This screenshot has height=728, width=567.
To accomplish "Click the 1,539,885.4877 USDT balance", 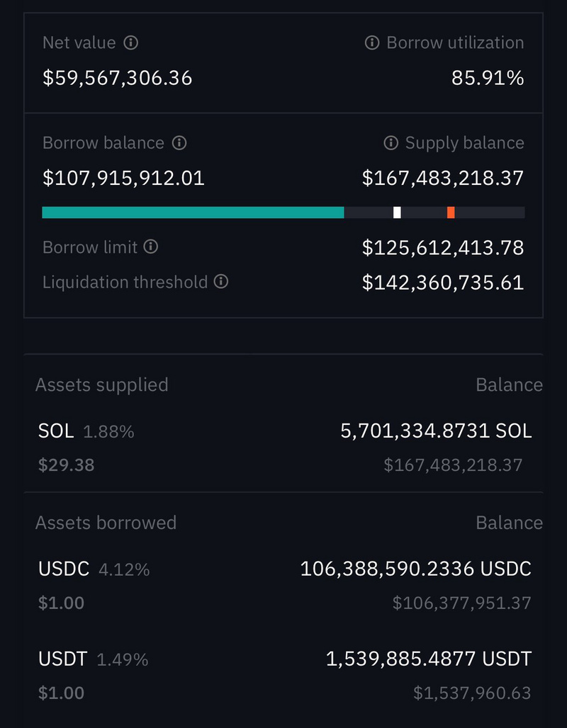I will click(429, 659).
